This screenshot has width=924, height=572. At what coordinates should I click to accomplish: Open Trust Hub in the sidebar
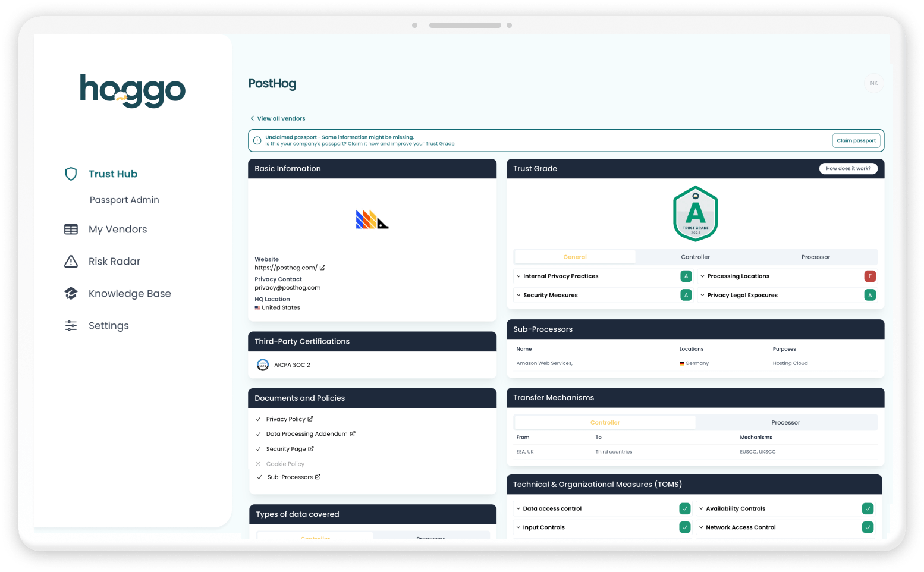pyautogui.click(x=113, y=174)
